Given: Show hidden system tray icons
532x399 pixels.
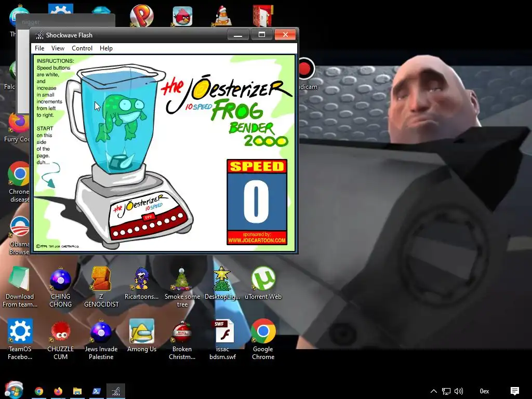Looking at the screenshot, I should 434,391.
